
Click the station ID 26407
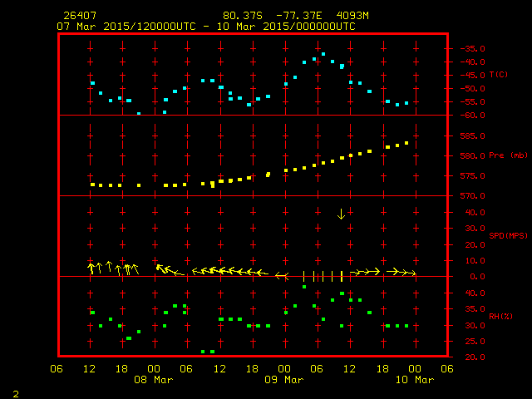click(x=80, y=16)
